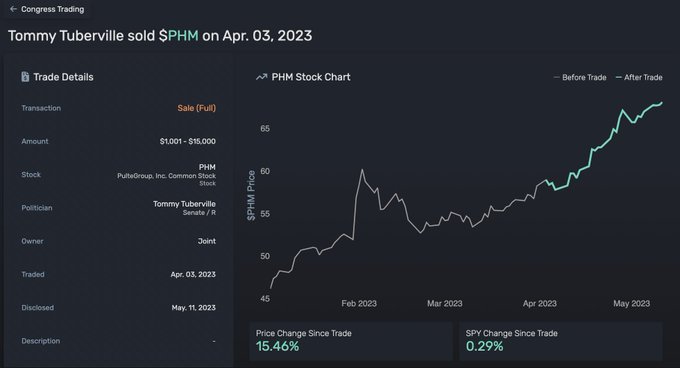The image size is (680, 368).
Task: Toggle the After Trade legend entry
Action: click(x=639, y=77)
